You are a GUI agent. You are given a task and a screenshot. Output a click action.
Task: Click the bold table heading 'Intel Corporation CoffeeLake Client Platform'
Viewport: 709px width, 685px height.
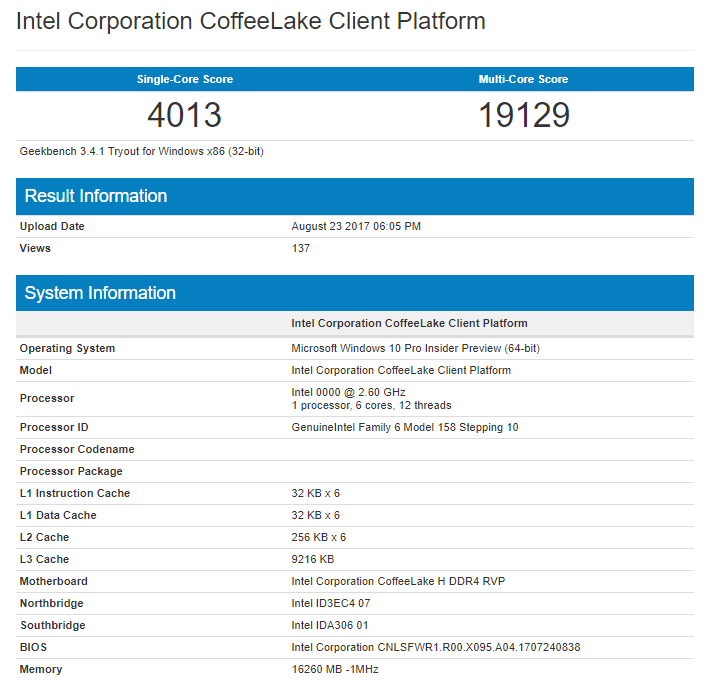[409, 323]
